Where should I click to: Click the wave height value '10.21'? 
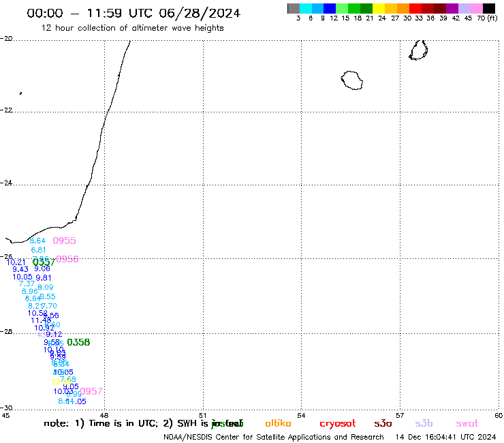16,262
